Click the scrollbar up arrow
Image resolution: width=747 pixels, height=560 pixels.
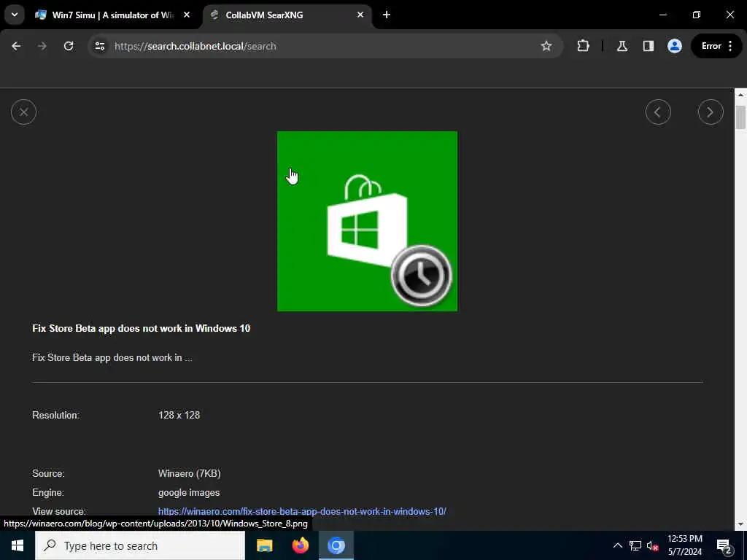(x=740, y=95)
